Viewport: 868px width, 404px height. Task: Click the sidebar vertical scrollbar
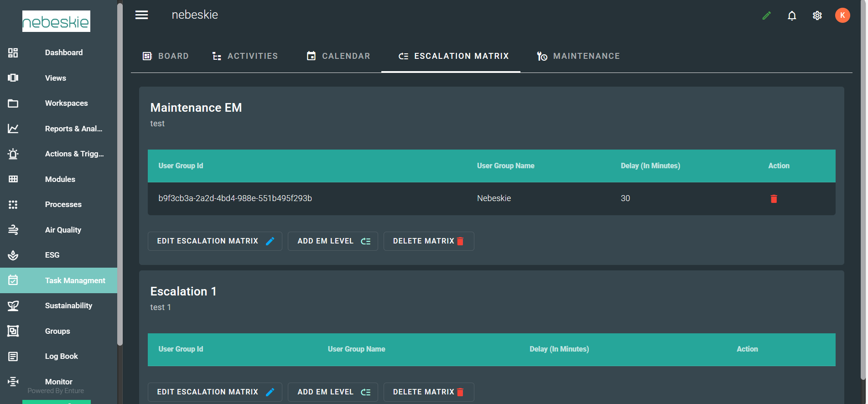pos(120,173)
